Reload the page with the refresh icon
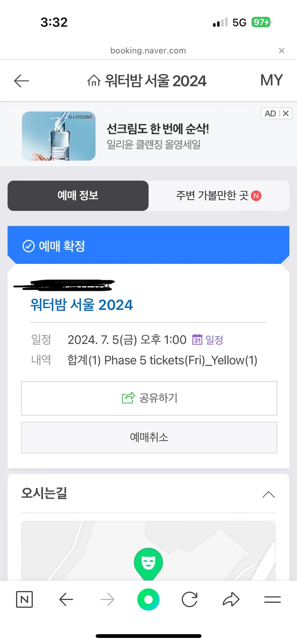This screenshot has height=644, width=297. coord(190,599)
